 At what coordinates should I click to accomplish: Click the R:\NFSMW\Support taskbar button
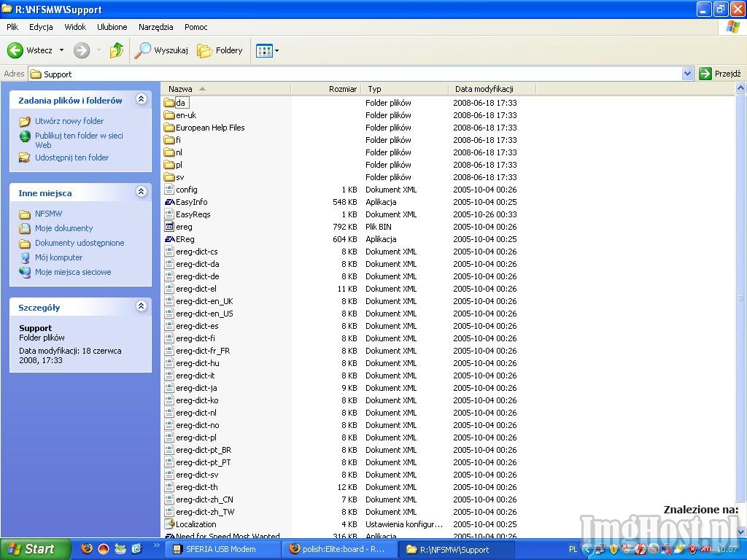457,549
